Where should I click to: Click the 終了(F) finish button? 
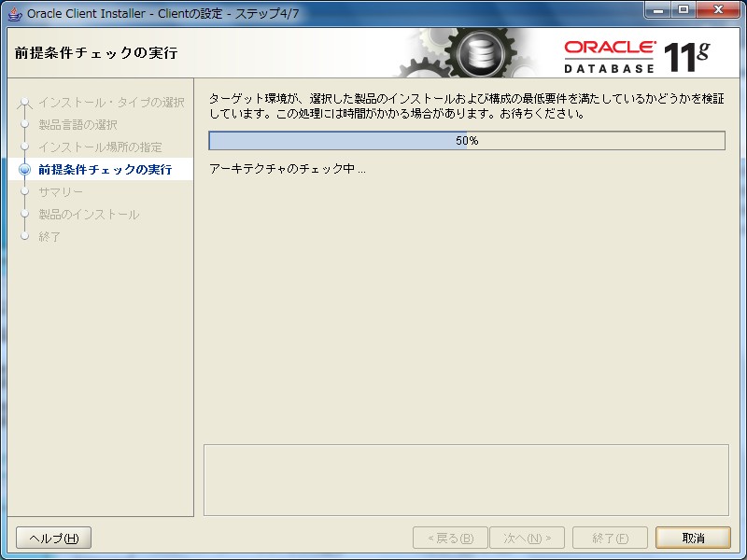[x=609, y=539]
